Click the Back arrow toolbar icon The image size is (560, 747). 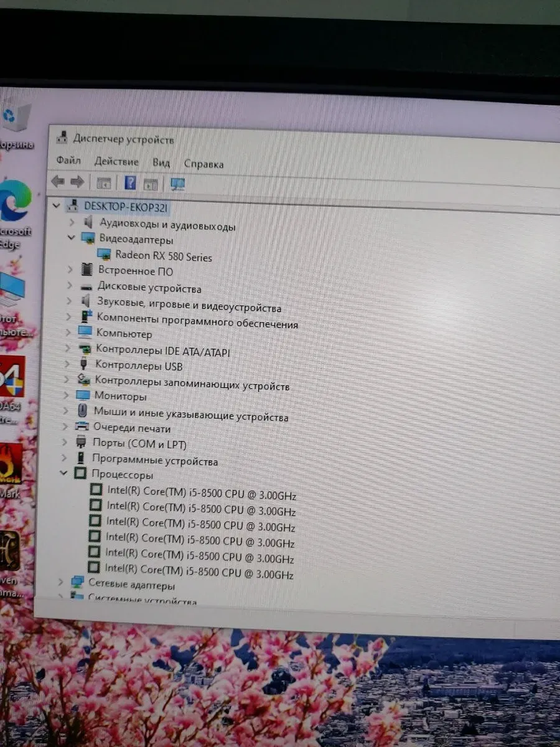tap(58, 182)
